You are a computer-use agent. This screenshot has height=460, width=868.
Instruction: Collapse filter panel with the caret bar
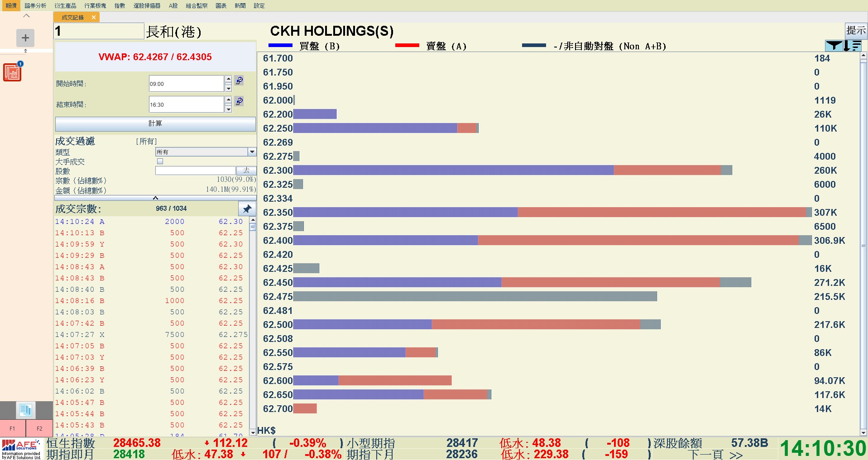[155, 198]
